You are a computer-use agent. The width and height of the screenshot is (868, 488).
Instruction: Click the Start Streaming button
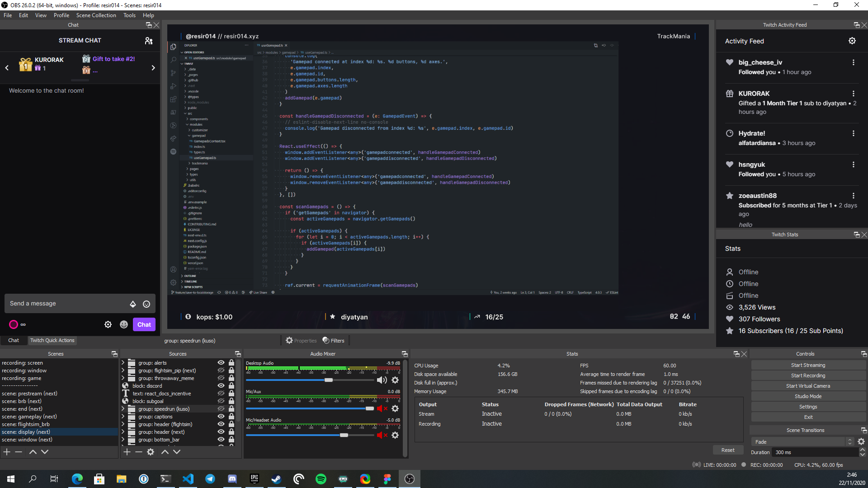tap(808, 365)
